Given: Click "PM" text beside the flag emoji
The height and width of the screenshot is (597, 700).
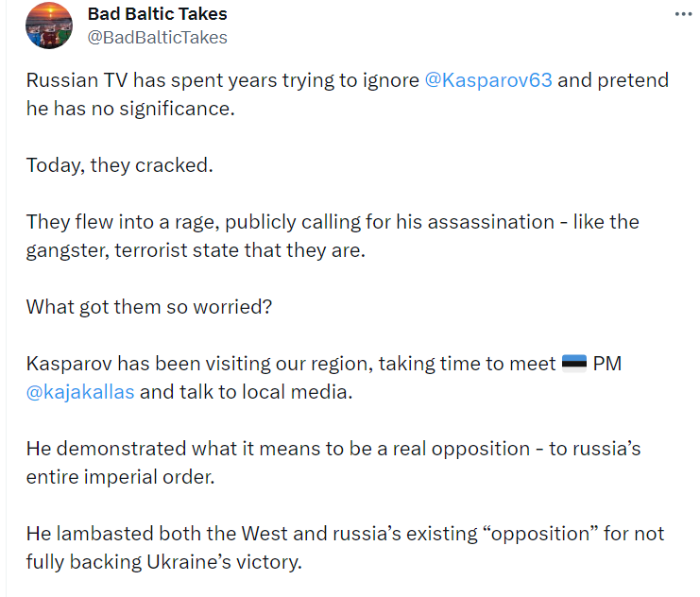Looking at the screenshot, I should click(x=607, y=365).
